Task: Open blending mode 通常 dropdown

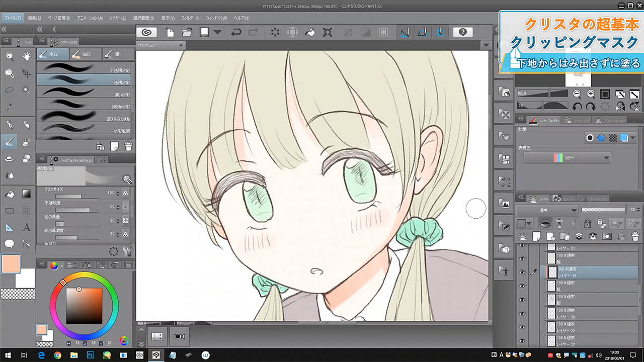Action: tap(547, 210)
